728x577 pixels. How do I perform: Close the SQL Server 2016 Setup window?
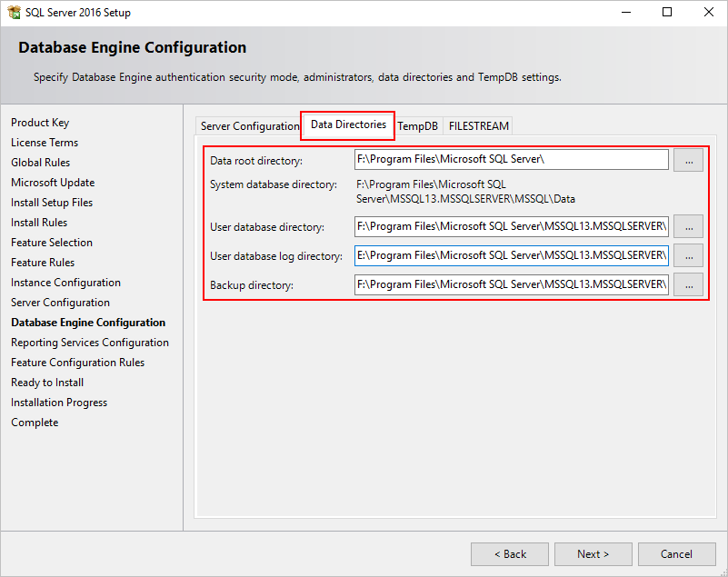click(x=708, y=13)
